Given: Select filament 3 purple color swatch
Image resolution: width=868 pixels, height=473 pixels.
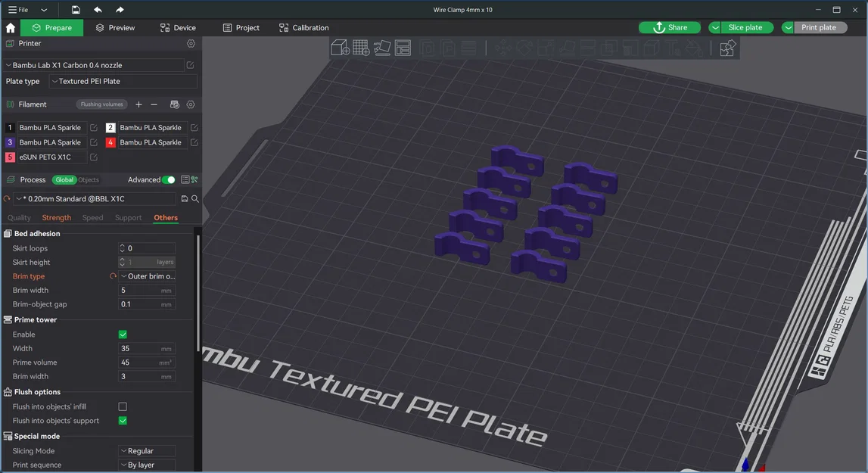Looking at the screenshot, I should pos(10,142).
